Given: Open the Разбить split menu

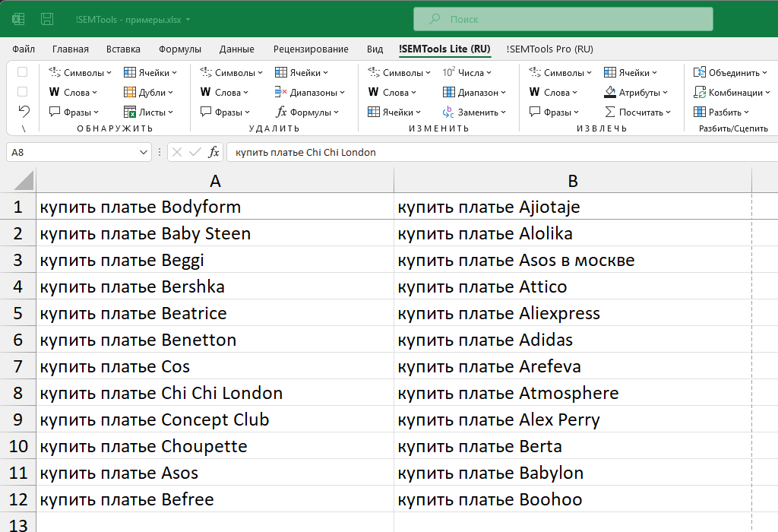Looking at the screenshot, I should pos(722,112).
